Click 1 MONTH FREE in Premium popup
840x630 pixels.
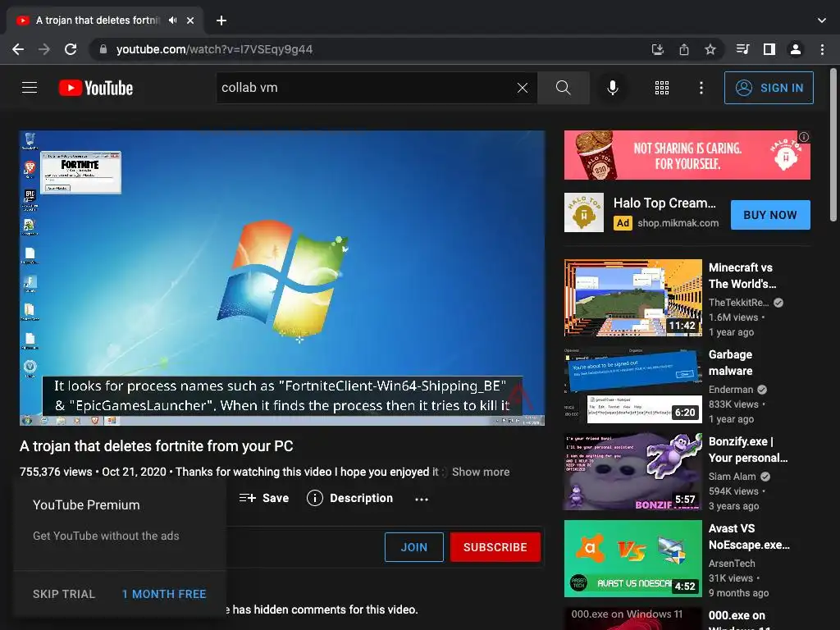164,594
